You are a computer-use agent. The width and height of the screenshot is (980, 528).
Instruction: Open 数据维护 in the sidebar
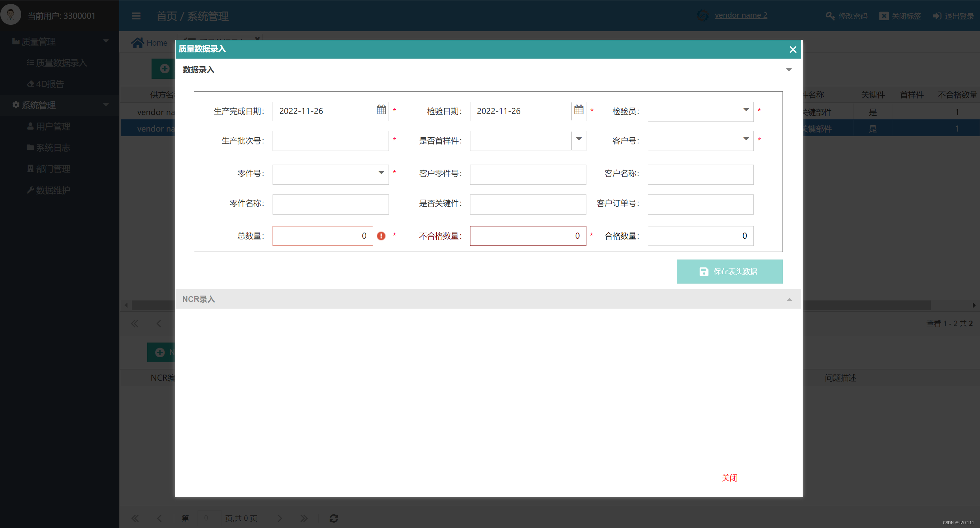[x=49, y=190]
